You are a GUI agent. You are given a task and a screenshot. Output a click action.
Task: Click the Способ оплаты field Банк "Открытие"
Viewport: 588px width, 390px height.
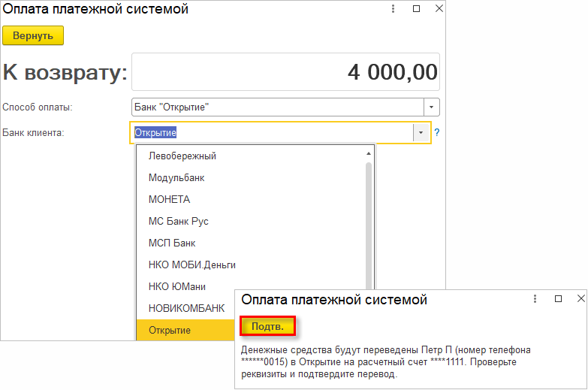click(278, 107)
